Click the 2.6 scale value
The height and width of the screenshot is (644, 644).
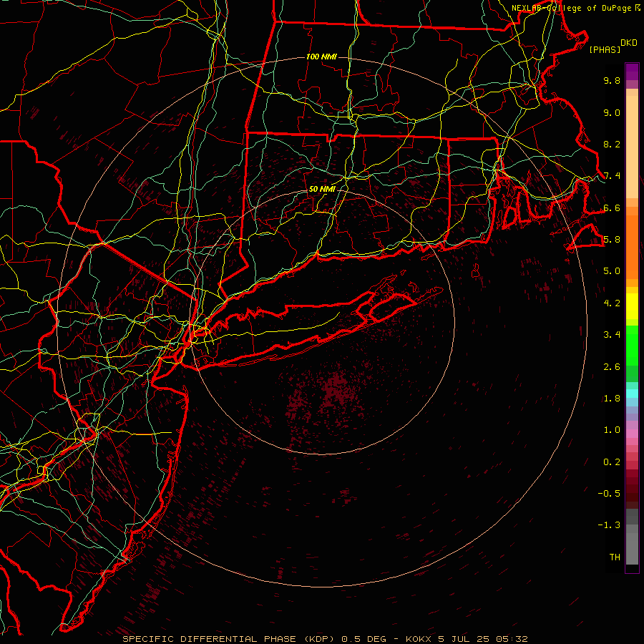click(612, 367)
